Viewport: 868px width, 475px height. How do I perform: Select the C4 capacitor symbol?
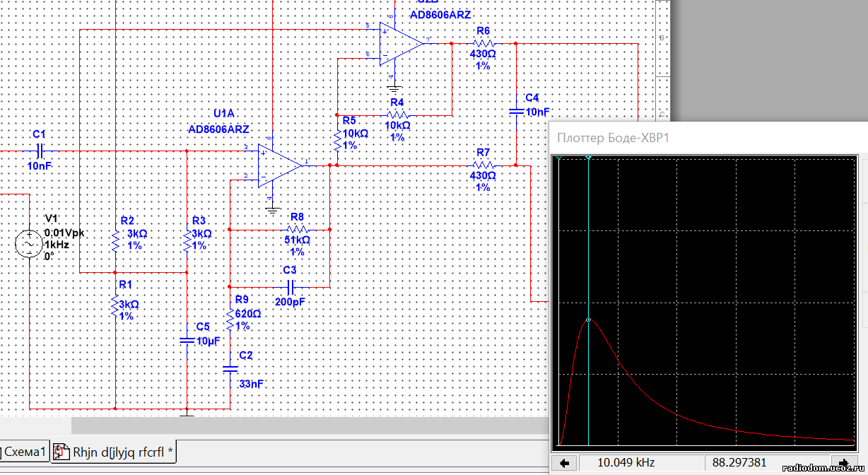point(516,111)
